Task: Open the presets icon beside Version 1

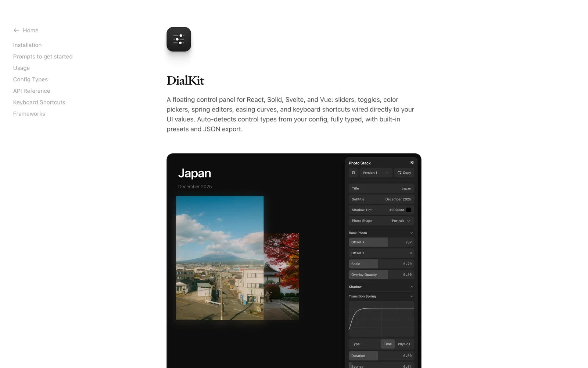Action: tap(354, 173)
